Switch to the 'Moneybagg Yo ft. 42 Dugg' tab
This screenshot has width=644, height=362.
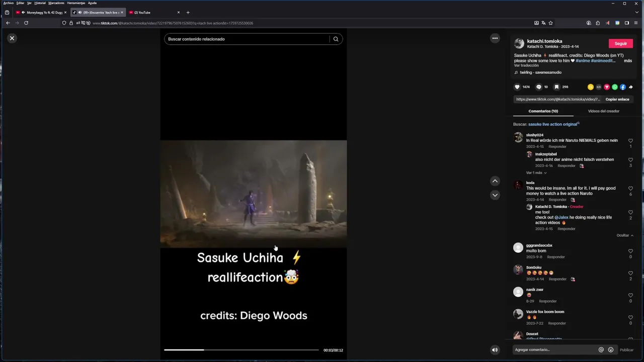tap(41, 13)
